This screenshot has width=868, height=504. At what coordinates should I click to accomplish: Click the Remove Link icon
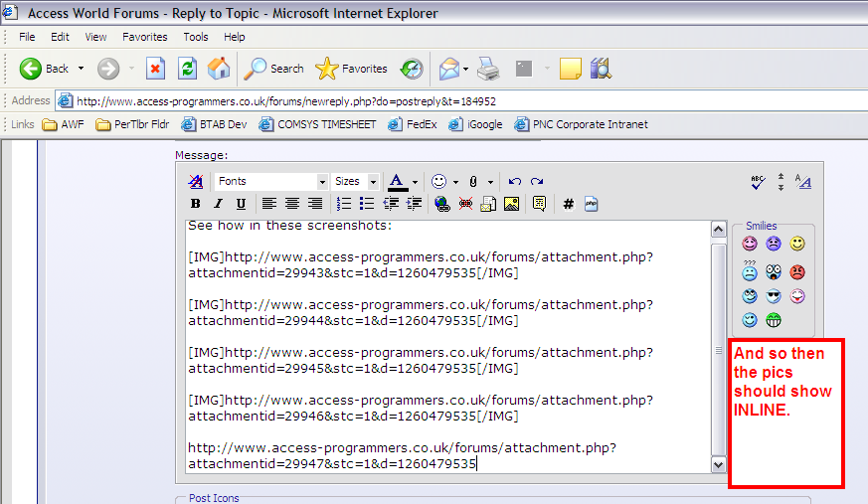pos(465,204)
